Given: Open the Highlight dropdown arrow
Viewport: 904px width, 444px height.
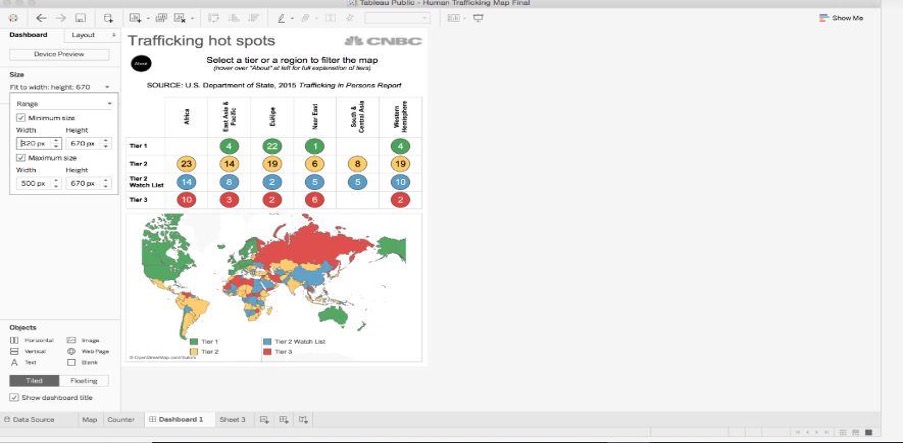Looking at the screenshot, I should pyautogui.click(x=292, y=18).
